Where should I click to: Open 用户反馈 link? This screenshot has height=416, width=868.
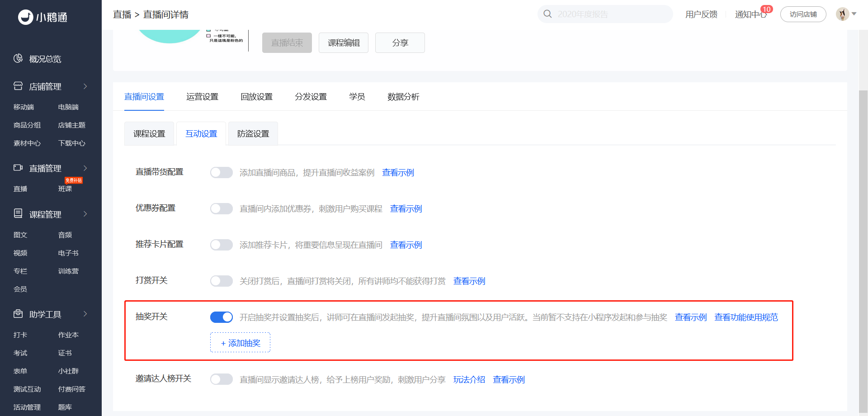click(701, 14)
